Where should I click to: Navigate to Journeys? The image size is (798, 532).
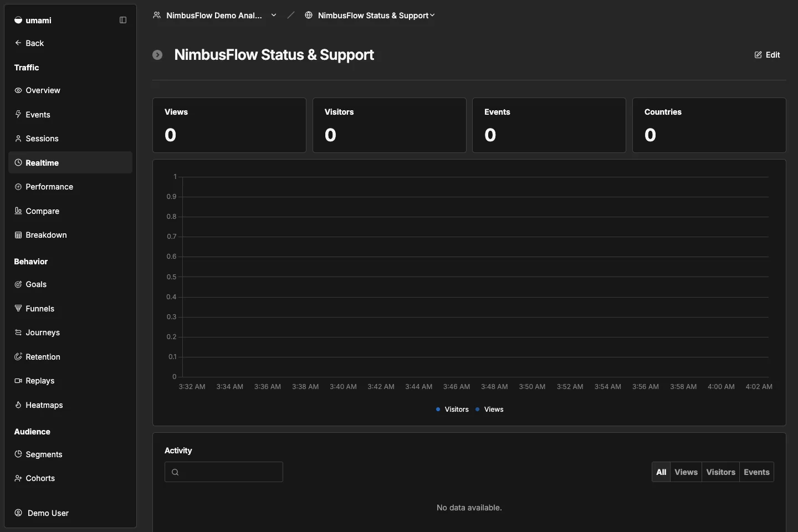(70, 332)
